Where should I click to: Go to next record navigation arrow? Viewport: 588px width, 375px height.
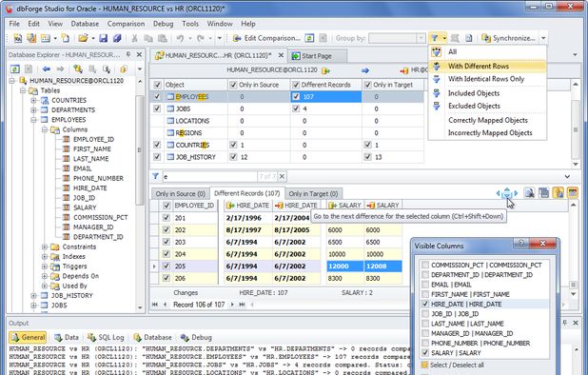tap(232, 305)
